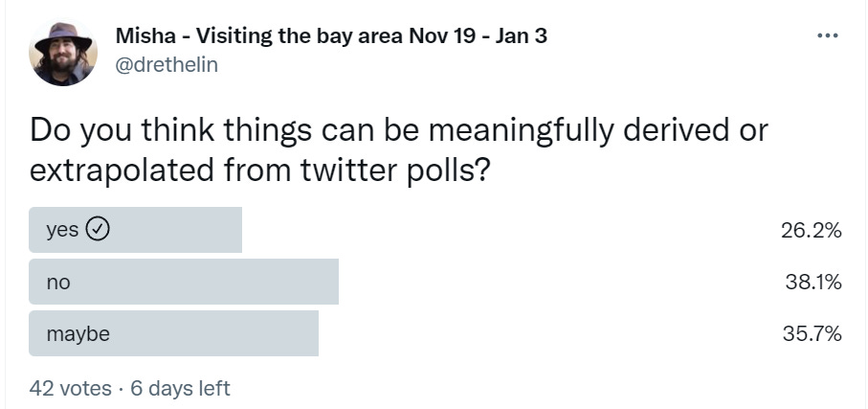Open the three-dot more options menu
Screen dimensions: 868x409
(x=826, y=36)
